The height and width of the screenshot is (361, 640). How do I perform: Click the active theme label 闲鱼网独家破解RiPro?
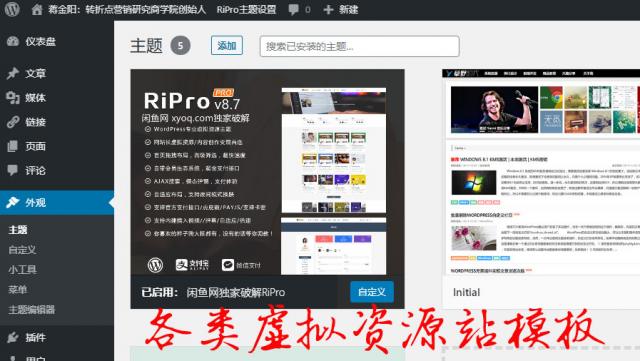coord(236,292)
